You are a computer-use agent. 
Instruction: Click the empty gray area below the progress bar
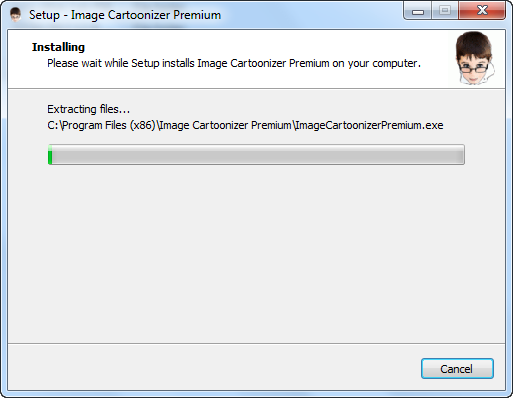pos(256,253)
